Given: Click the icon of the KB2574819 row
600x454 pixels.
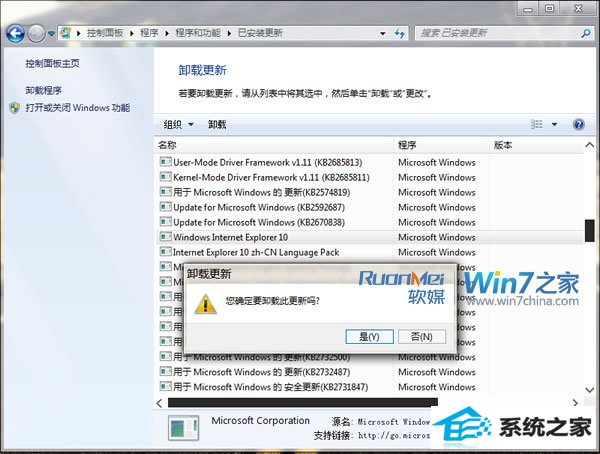Looking at the screenshot, I should 165,192.
